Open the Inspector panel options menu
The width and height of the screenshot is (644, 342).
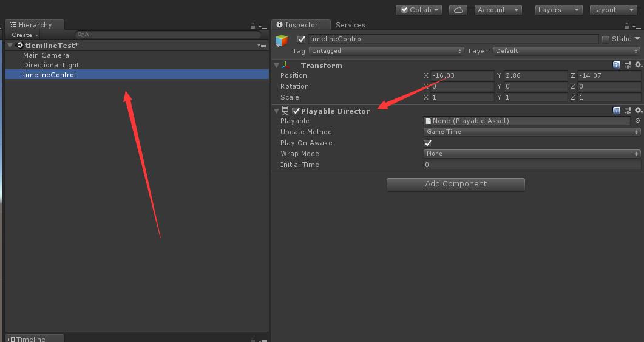coord(637,27)
